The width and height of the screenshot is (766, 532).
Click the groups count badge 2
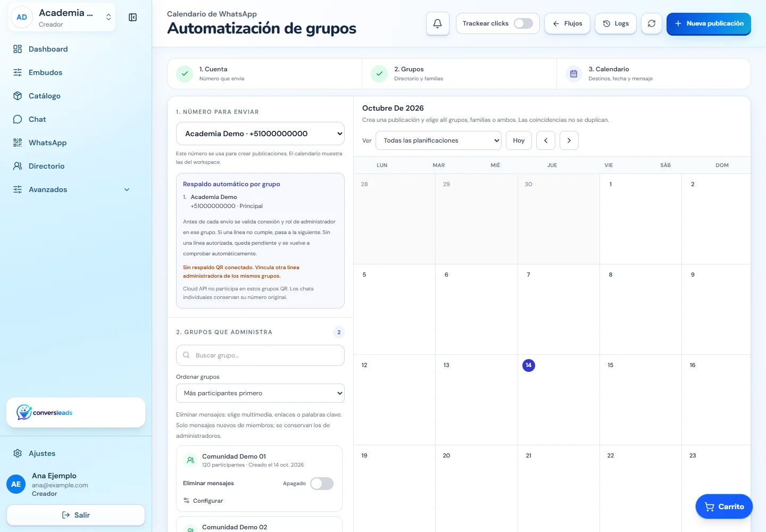(x=339, y=332)
